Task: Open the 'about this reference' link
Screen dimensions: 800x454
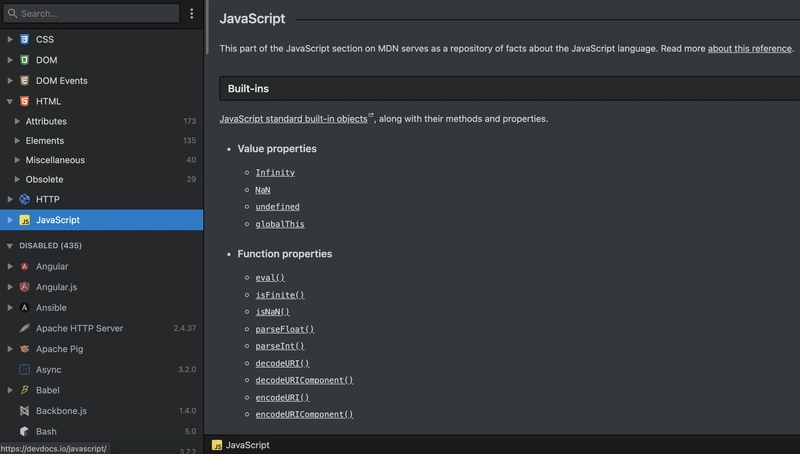Action: (x=749, y=48)
